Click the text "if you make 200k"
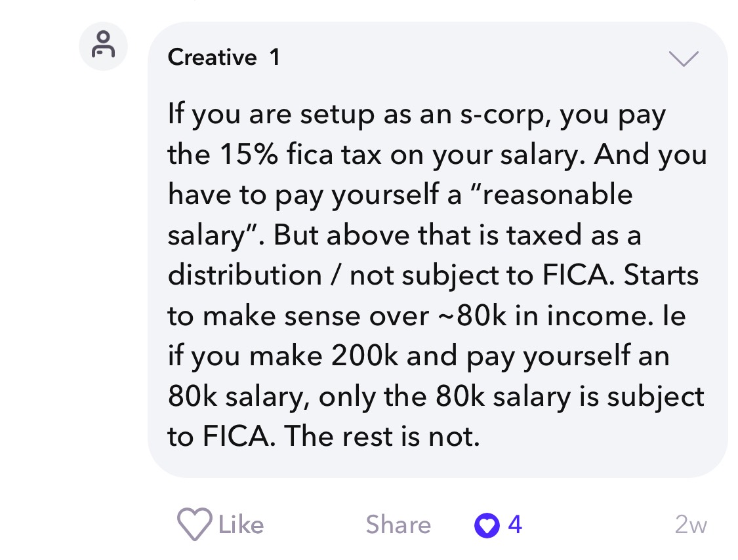 pos(283,357)
